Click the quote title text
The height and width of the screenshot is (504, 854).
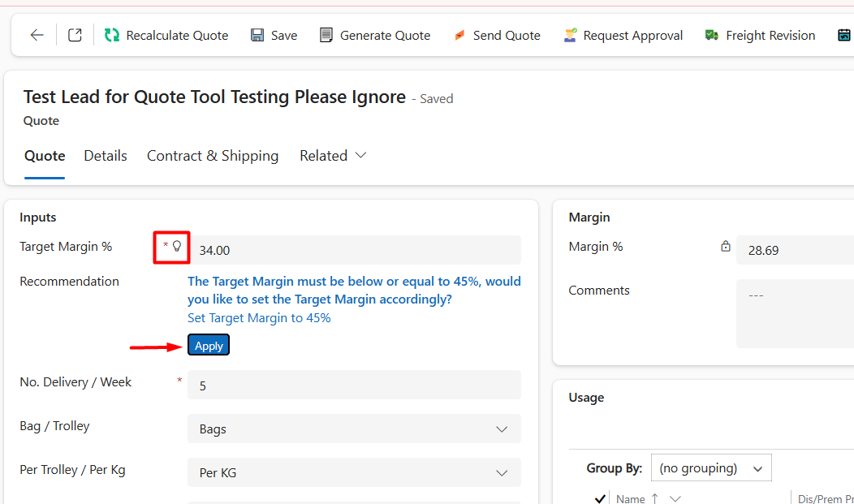pyautogui.click(x=214, y=97)
